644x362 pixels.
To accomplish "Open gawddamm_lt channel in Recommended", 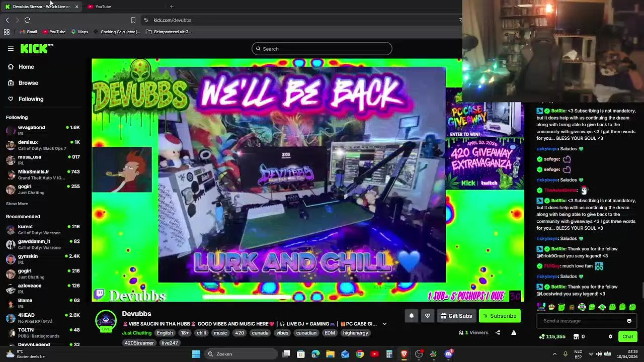I will coord(43,244).
